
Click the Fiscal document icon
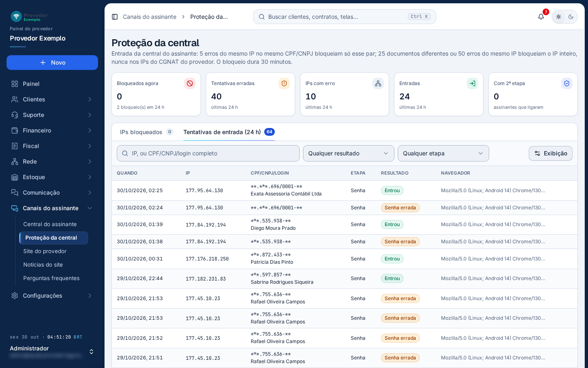tap(15, 146)
